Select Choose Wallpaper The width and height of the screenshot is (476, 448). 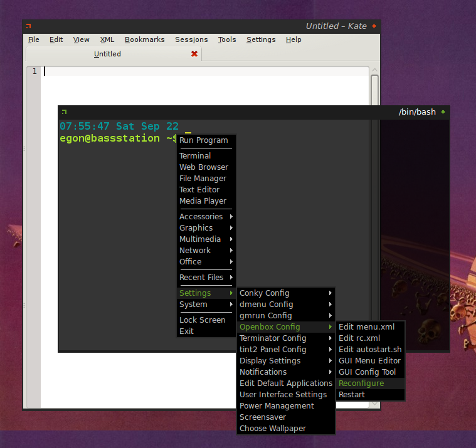285,429
